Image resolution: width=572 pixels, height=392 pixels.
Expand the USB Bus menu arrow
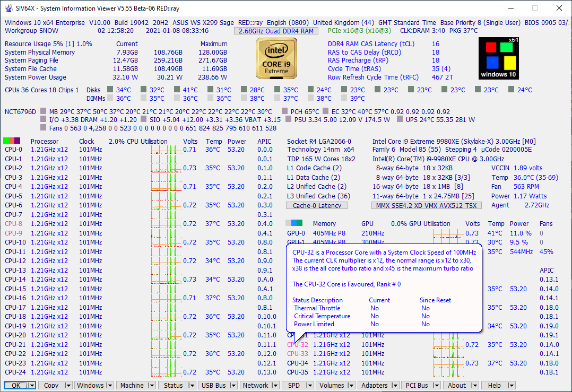click(x=233, y=386)
